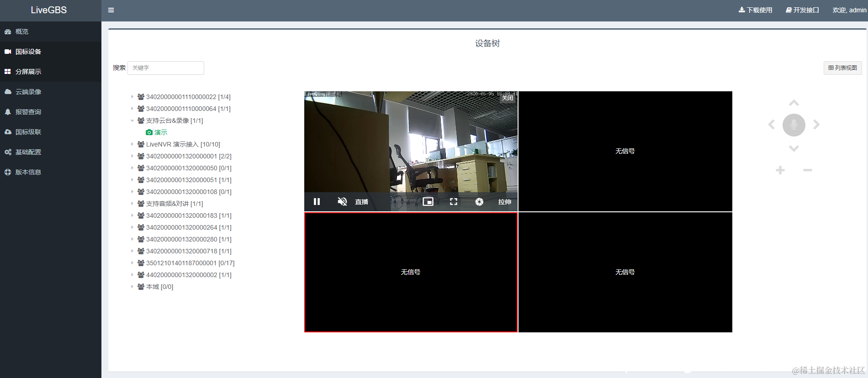Image resolution: width=868 pixels, height=378 pixels.
Task: Toggle the hamburger sidebar menu
Action: [x=111, y=10]
